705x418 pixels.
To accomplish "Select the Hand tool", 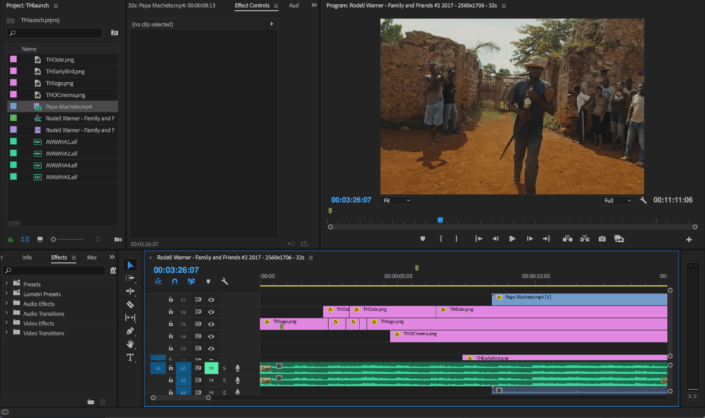I will click(x=130, y=344).
